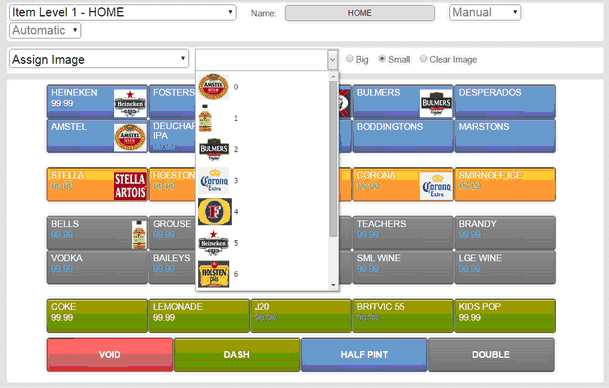Click the green COKE item button
This screenshot has height=388, width=609.
pyautogui.click(x=97, y=315)
